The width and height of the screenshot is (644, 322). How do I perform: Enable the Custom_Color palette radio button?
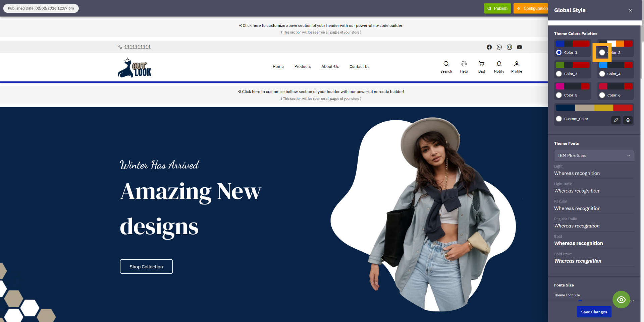(x=558, y=119)
